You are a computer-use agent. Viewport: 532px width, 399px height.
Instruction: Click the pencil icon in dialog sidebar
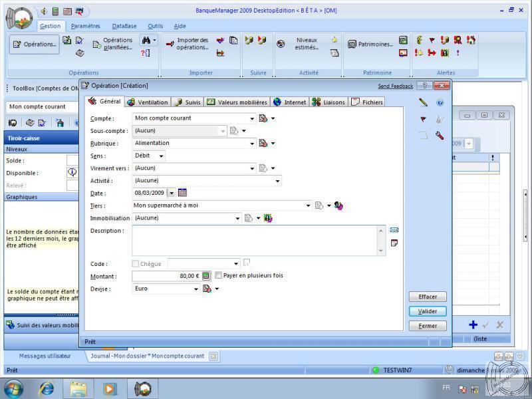423,102
